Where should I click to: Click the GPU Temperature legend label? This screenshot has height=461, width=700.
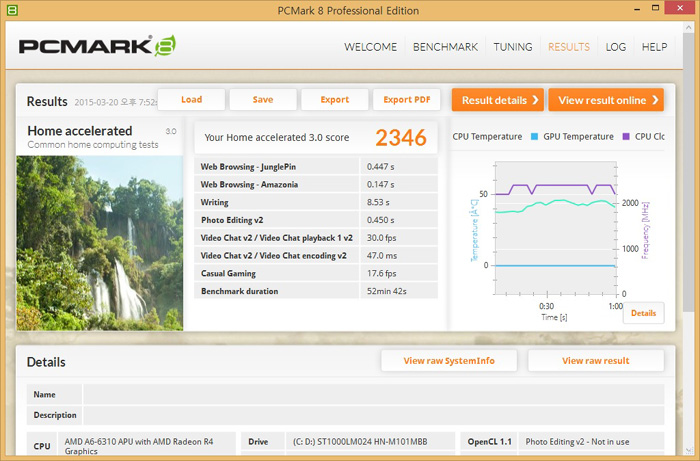(578, 137)
